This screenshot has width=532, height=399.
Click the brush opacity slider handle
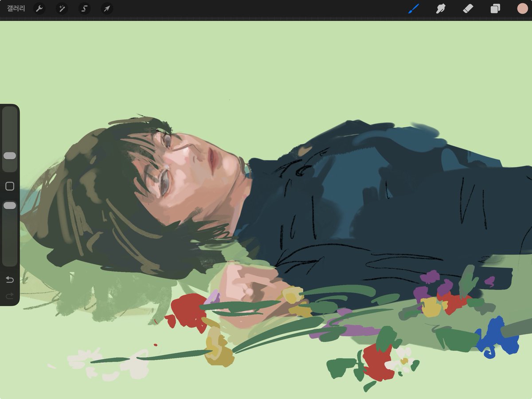(x=9, y=206)
